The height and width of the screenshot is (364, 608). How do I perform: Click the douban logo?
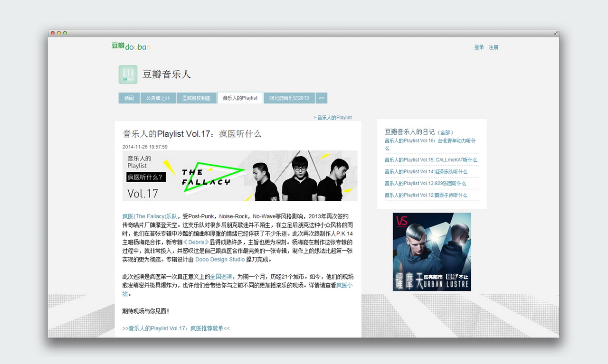(x=131, y=46)
